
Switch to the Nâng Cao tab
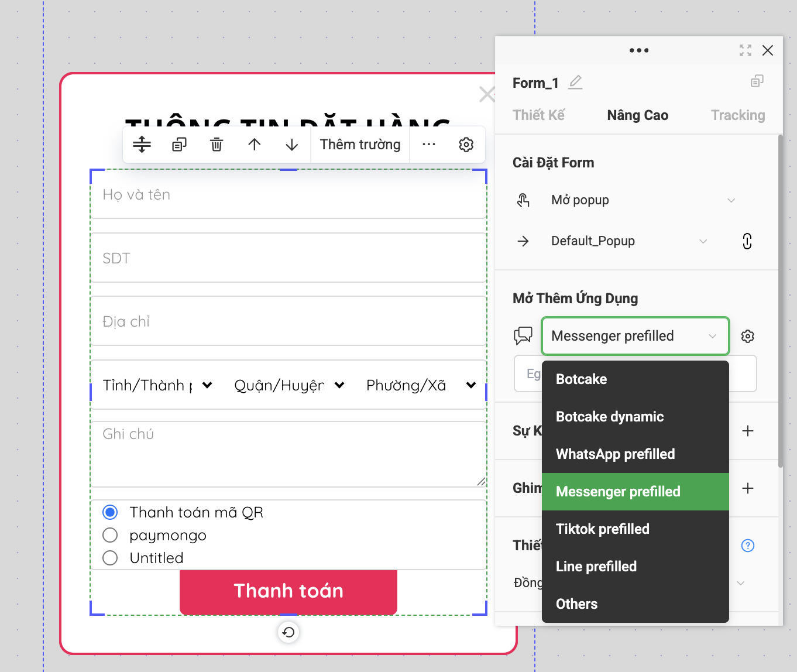[x=637, y=115]
